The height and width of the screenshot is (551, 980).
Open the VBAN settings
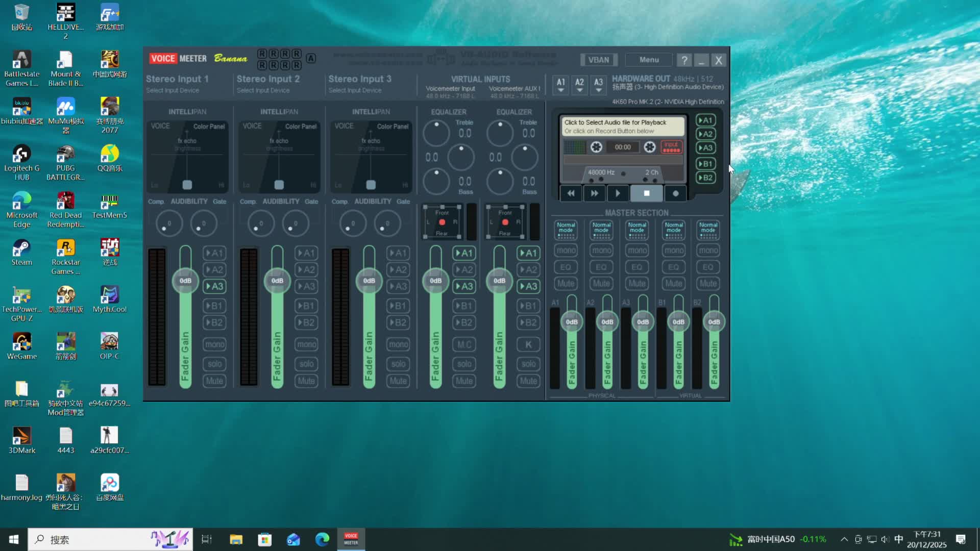pyautogui.click(x=598, y=60)
